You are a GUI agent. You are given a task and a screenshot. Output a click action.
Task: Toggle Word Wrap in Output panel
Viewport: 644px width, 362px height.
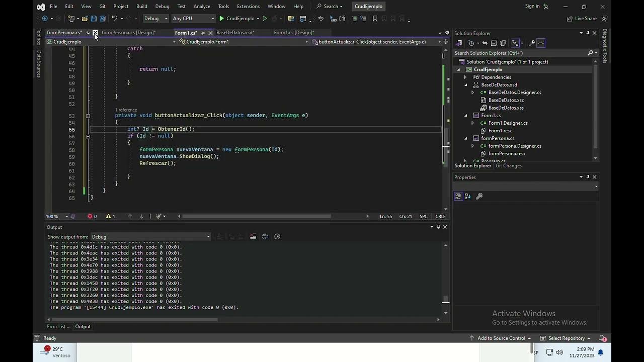point(265,236)
